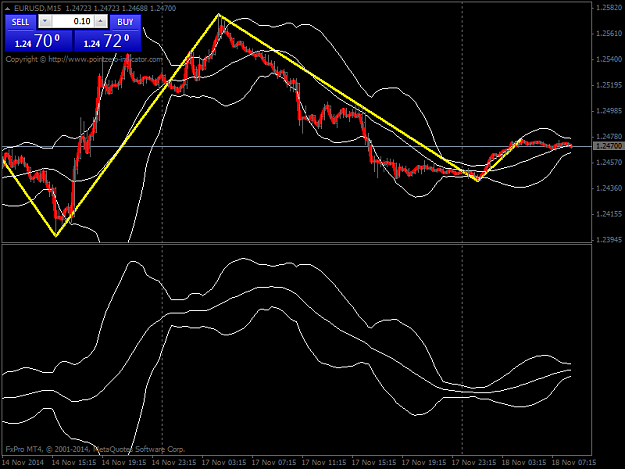Click the SELL button
625x469 pixels.
(x=20, y=22)
